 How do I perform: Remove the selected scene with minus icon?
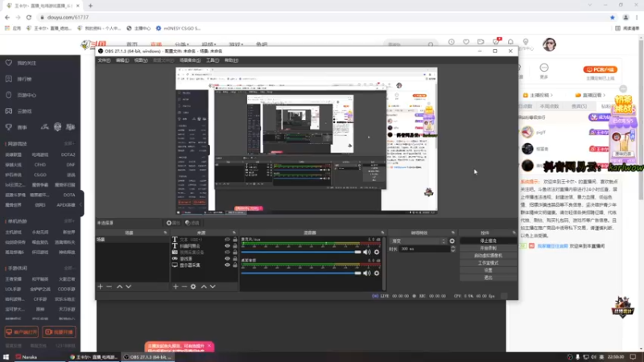[x=109, y=286]
